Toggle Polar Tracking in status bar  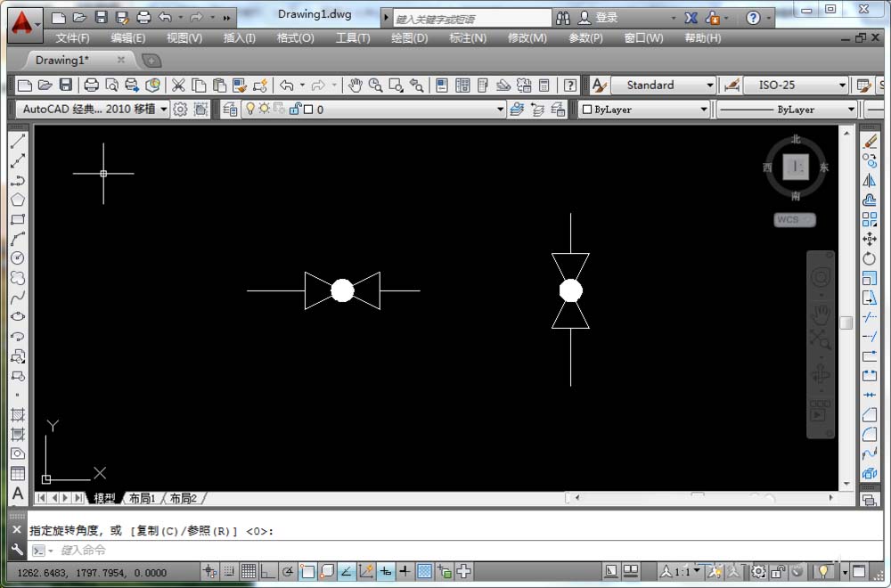[x=288, y=572]
